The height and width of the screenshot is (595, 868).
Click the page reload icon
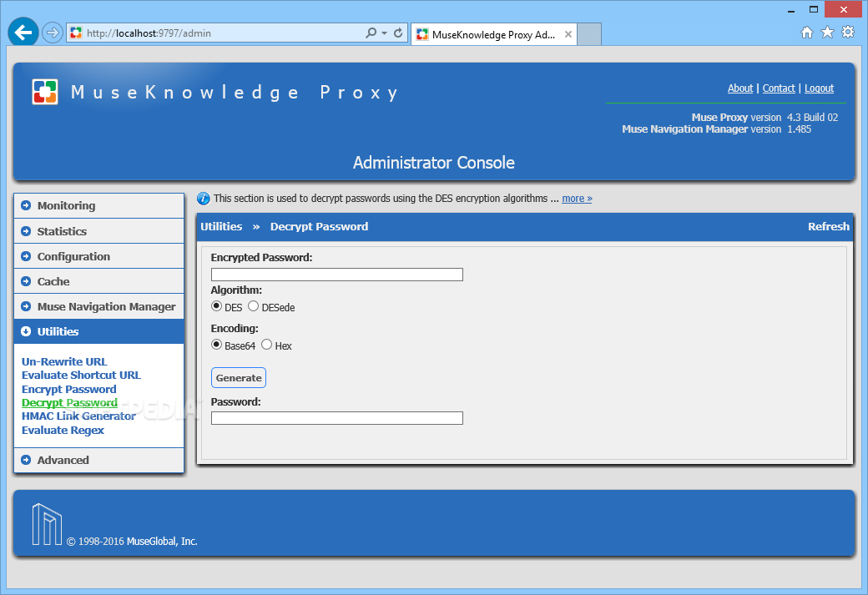(398, 33)
